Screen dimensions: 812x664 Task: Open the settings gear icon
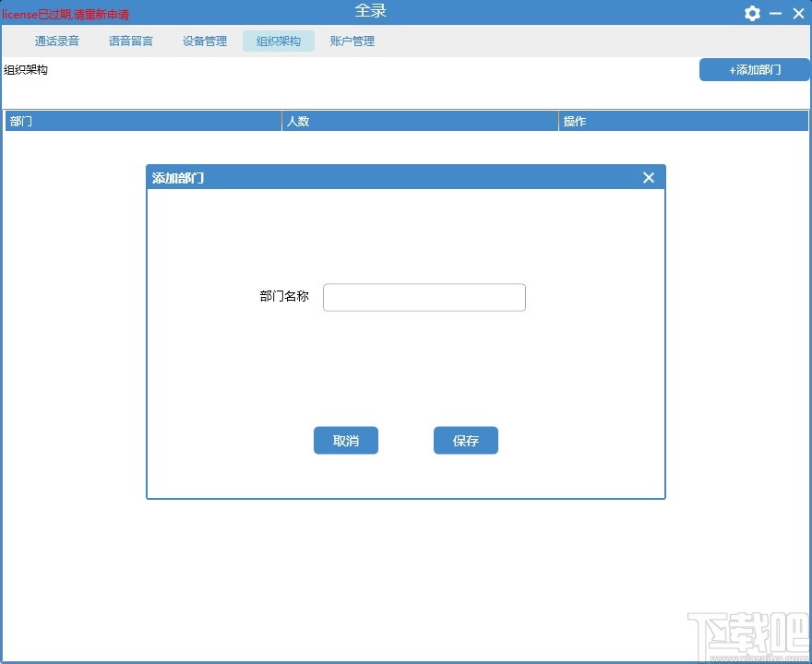coord(752,13)
